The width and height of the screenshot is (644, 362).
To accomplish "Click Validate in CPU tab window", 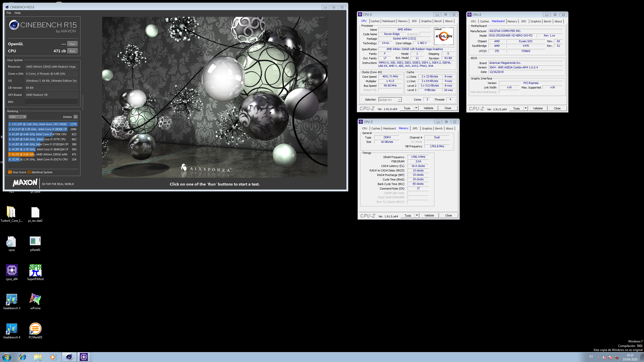I will (x=428, y=108).
